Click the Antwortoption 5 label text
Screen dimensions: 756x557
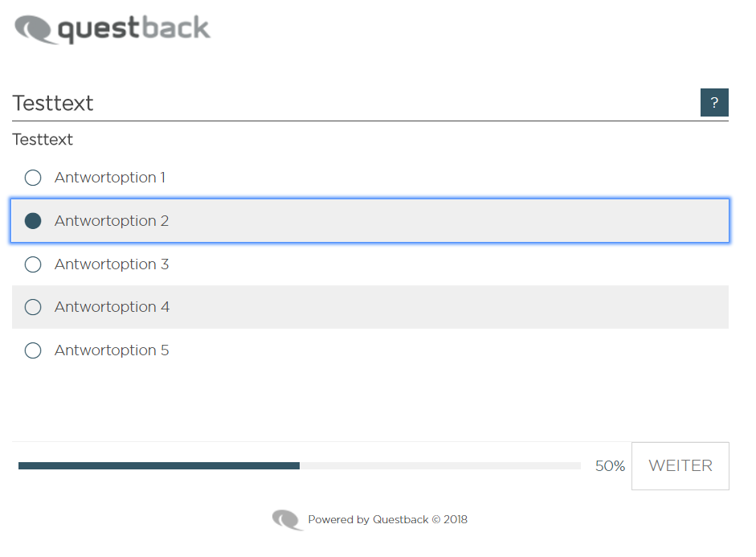click(112, 350)
